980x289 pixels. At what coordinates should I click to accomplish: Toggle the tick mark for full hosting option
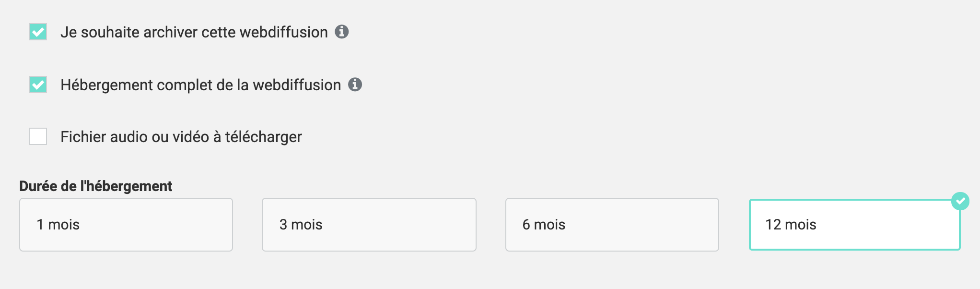pyautogui.click(x=38, y=85)
